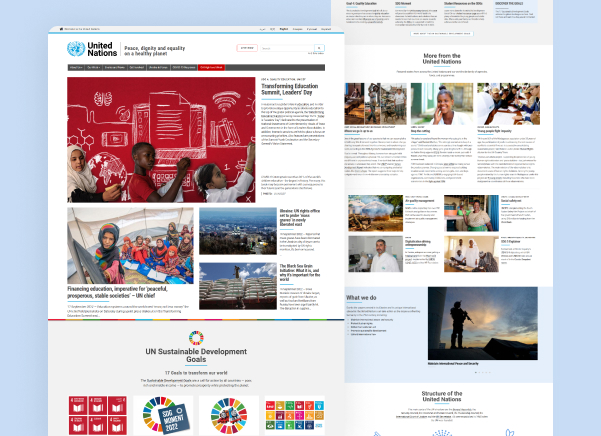
Task: Switch language to Español in top bar
Action: click(326, 29)
